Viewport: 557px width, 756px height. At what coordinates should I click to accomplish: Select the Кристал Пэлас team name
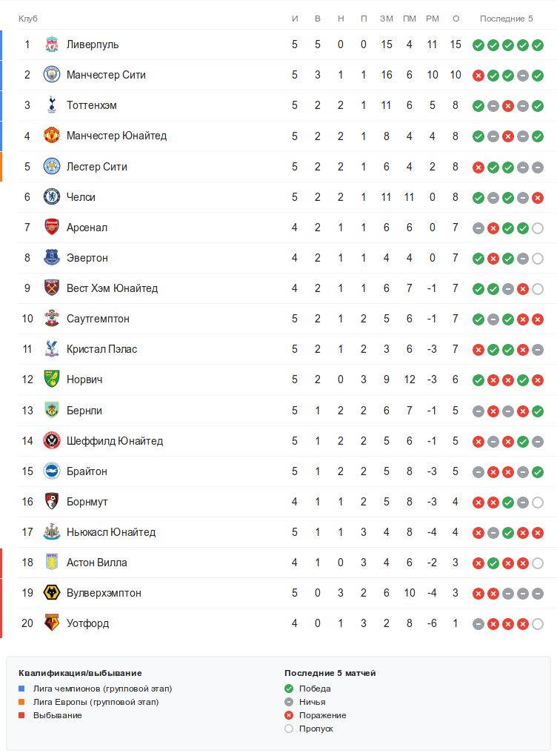(101, 349)
